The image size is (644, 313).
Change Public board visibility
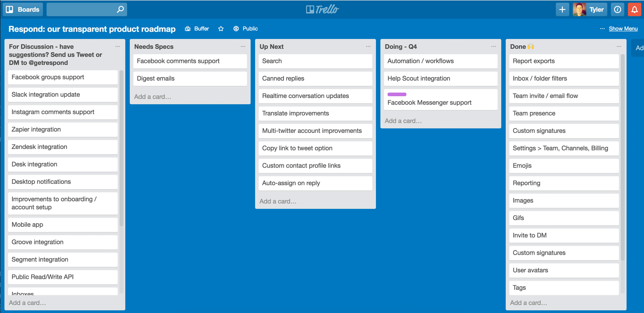click(x=245, y=29)
